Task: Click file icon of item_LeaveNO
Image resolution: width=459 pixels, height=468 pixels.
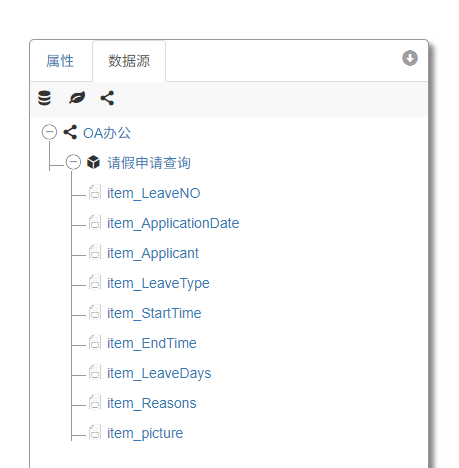Action: [95, 193]
